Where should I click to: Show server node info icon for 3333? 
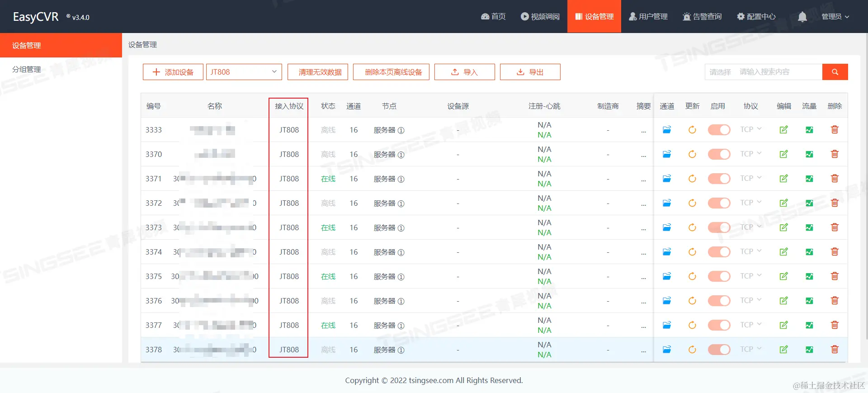401,130
